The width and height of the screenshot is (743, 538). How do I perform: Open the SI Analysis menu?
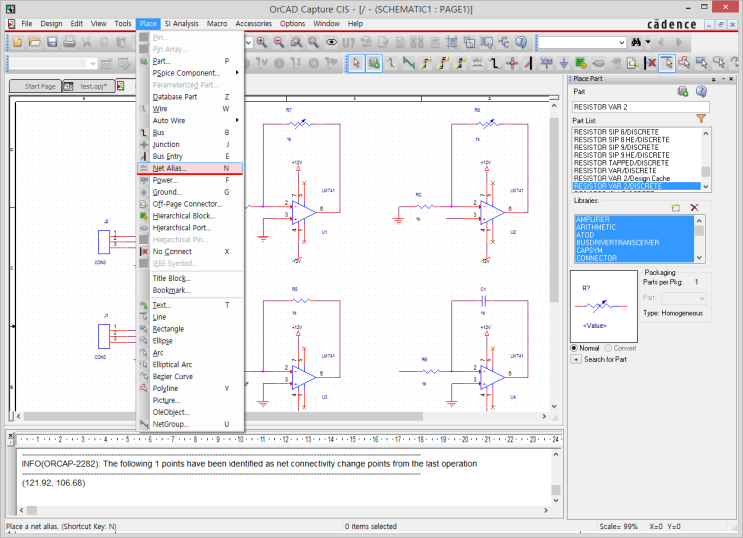pyautogui.click(x=181, y=23)
